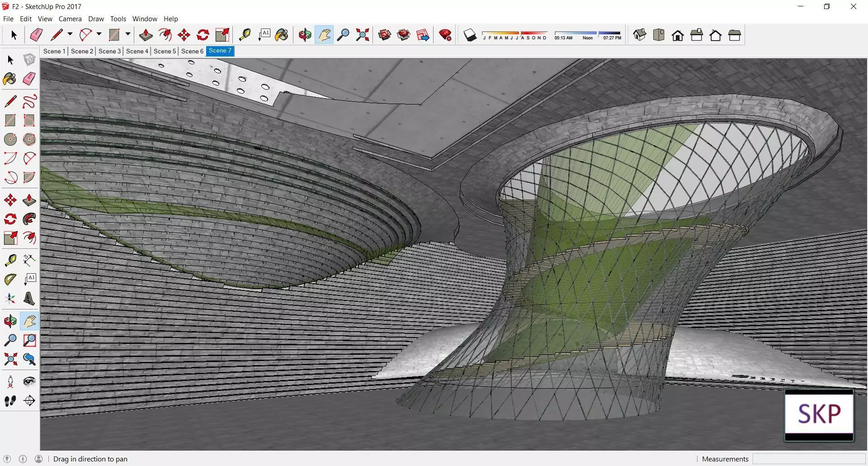Open the Draw menu
Viewport: 868px width, 466px height.
96,19
